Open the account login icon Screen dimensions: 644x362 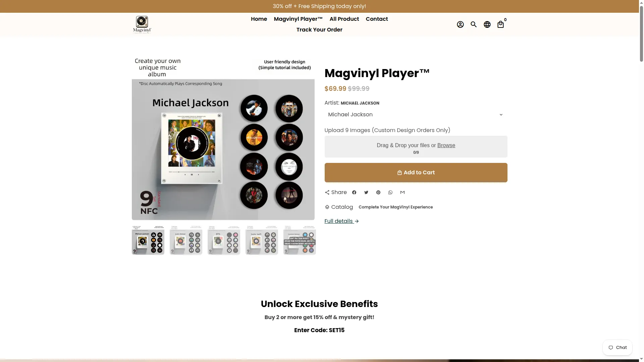pyautogui.click(x=460, y=24)
